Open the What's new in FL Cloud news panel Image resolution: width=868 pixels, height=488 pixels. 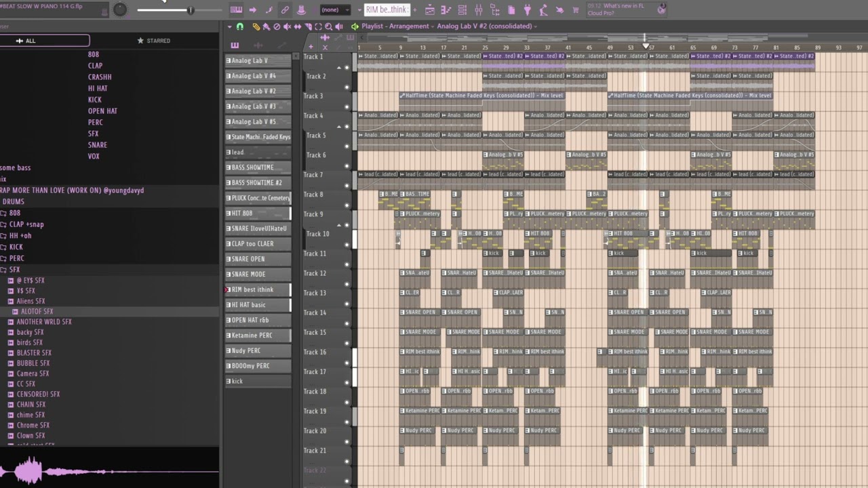tap(625, 9)
